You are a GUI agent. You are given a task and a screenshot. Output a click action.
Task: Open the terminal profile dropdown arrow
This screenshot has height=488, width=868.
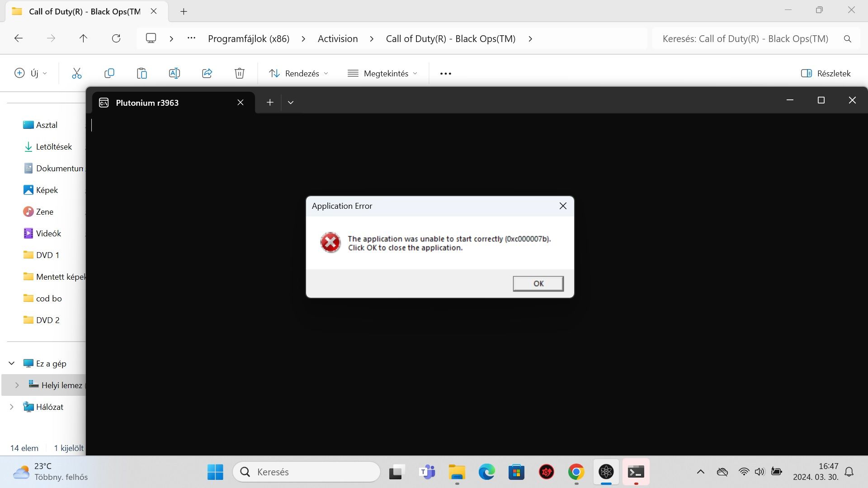click(291, 103)
